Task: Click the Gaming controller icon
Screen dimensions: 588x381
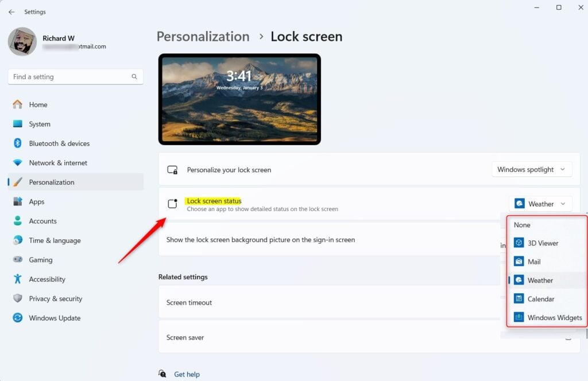Action: click(x=18, y=259)
